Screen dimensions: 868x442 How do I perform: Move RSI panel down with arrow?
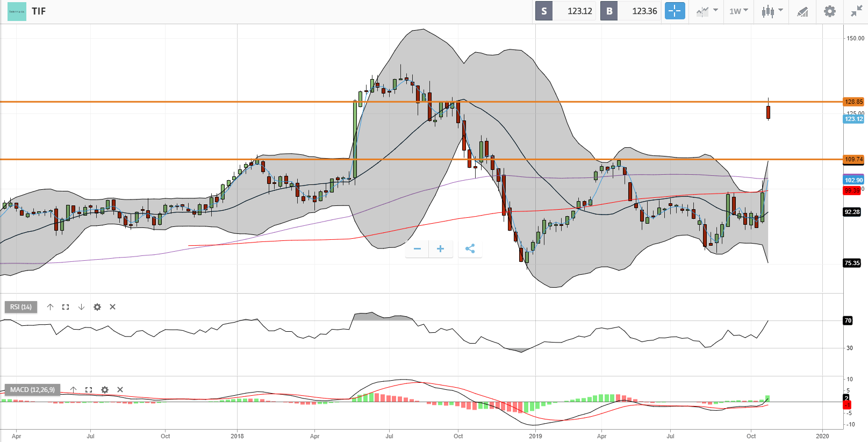tap(81, 307)
